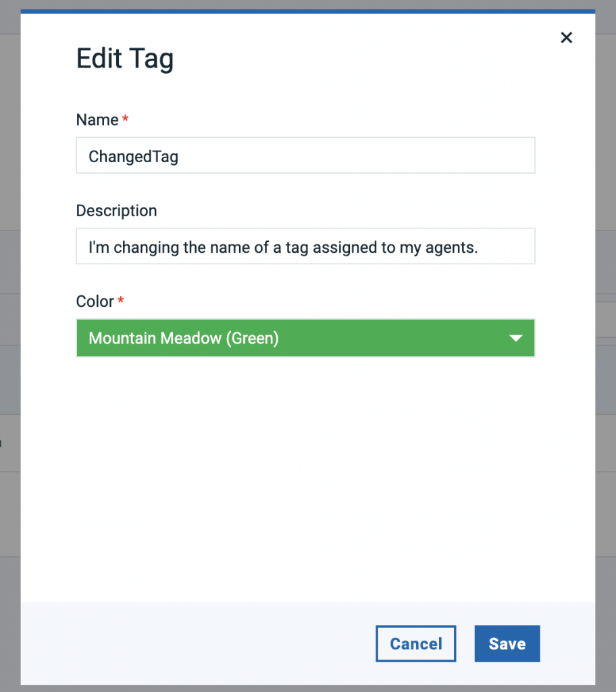Close the Edit Tag dialog
This screenshot has width=616, height=692.
coord(566,38)
